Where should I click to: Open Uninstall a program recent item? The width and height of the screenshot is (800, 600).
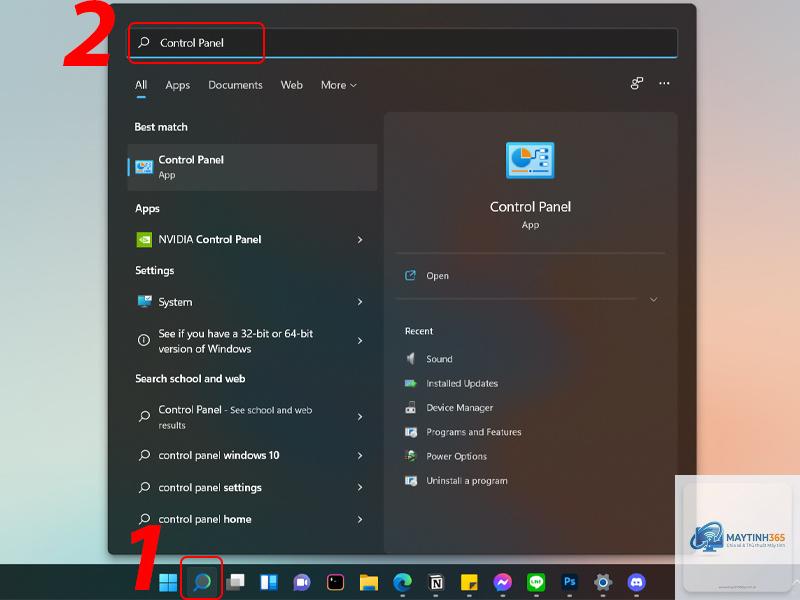pos(467,481)
